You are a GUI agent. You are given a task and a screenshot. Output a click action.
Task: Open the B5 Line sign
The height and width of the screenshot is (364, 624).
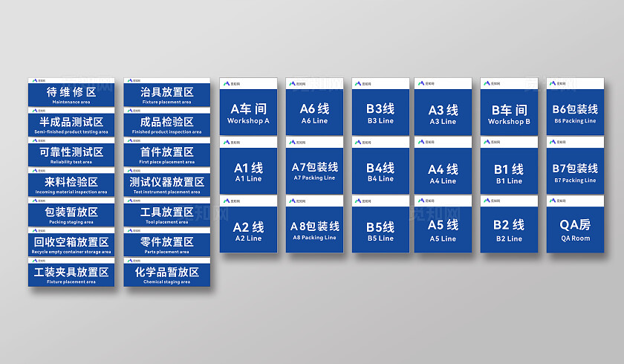tap(380, 230)
